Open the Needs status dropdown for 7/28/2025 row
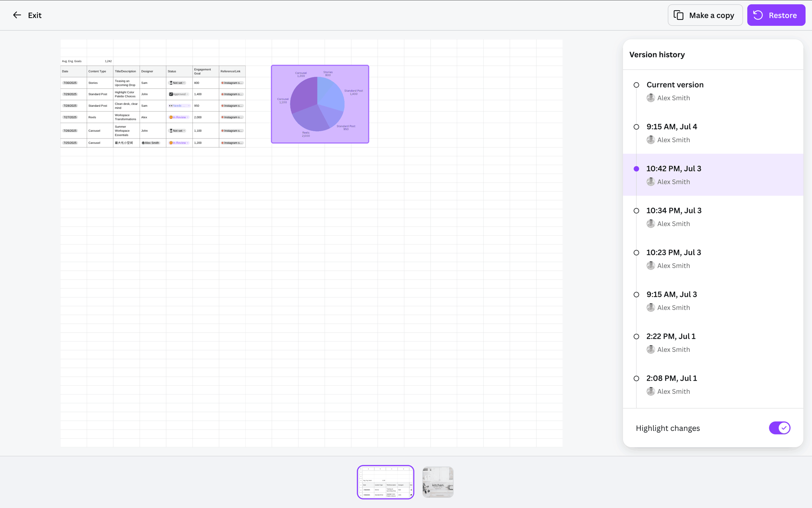This screenshot has height=508, width=812. click(x=180, y=106)
